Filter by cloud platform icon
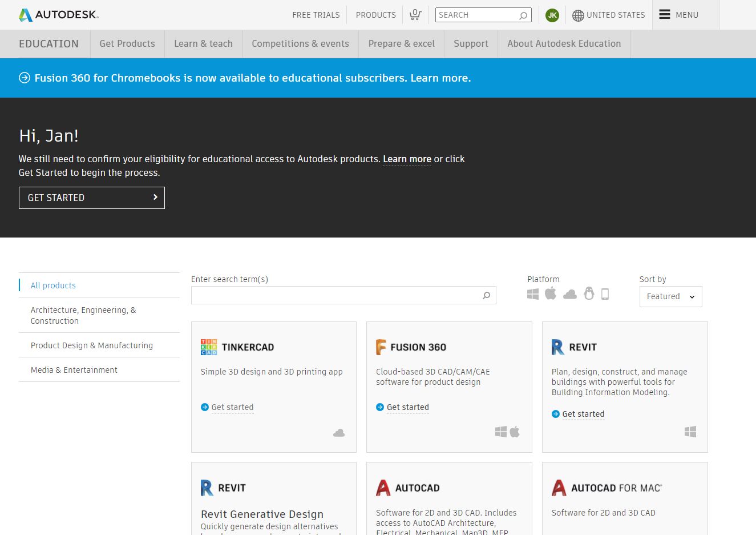 coord(569,294)
